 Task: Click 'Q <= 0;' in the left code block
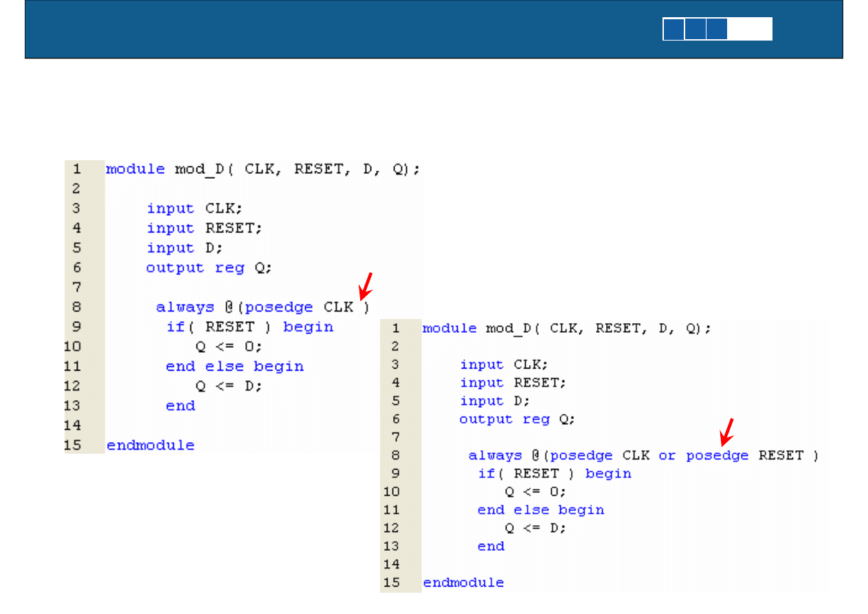click(x=229, y=347)
